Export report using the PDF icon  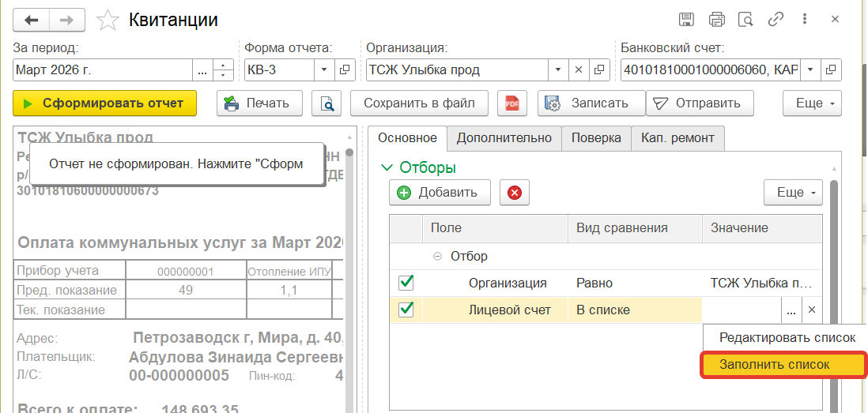point(511,103)
